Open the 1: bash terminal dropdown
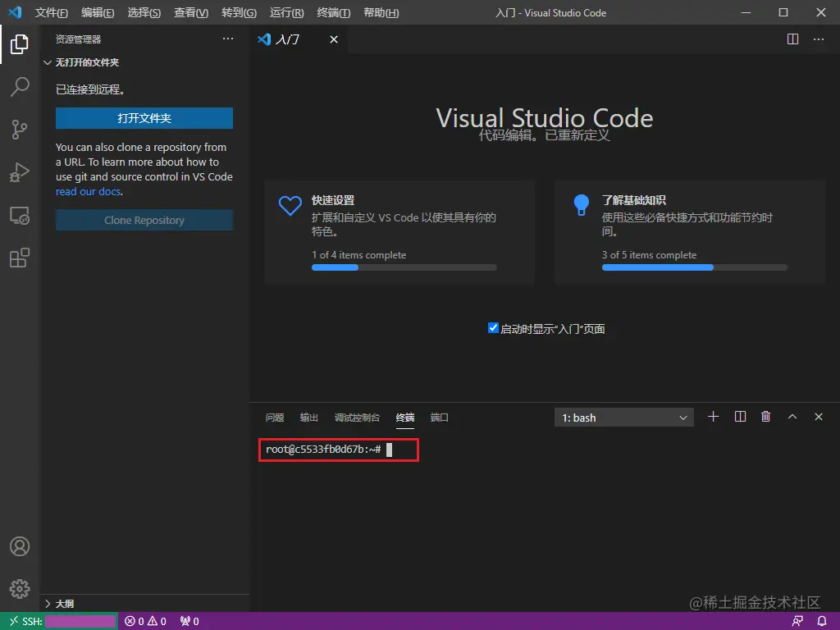 (x=624, y=418)
